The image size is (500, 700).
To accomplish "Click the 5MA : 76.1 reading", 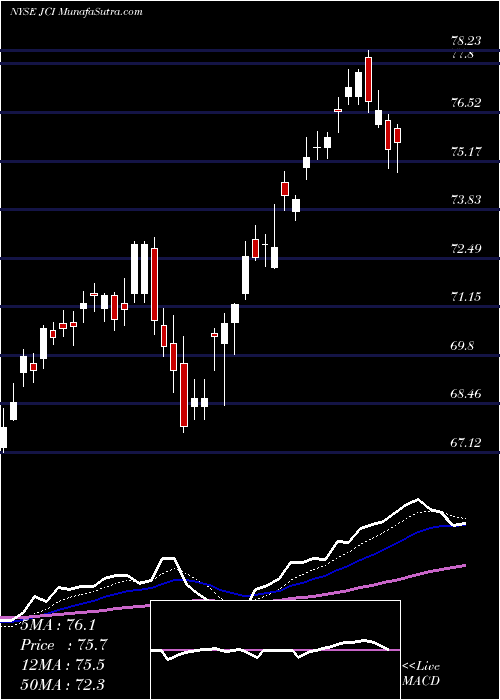I will click(x=58, y=625).
